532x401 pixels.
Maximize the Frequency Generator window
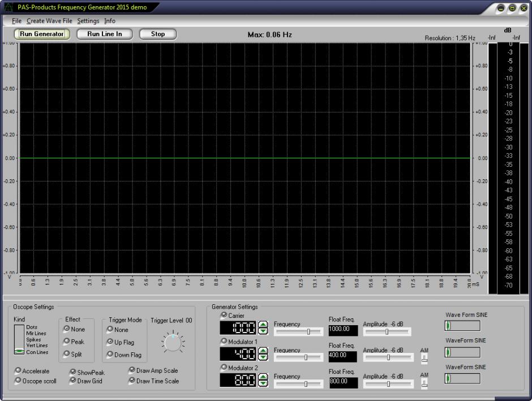(512, 8)
